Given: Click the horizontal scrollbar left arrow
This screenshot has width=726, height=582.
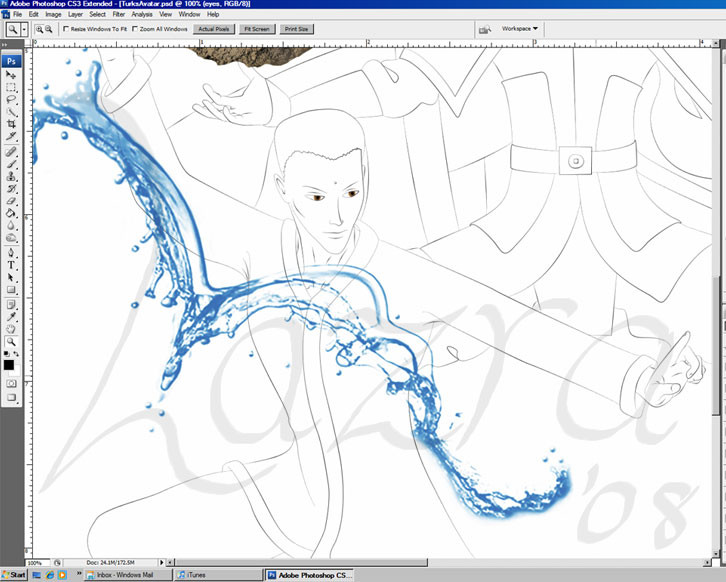Looking at the screenshot, I should [170, 563].
